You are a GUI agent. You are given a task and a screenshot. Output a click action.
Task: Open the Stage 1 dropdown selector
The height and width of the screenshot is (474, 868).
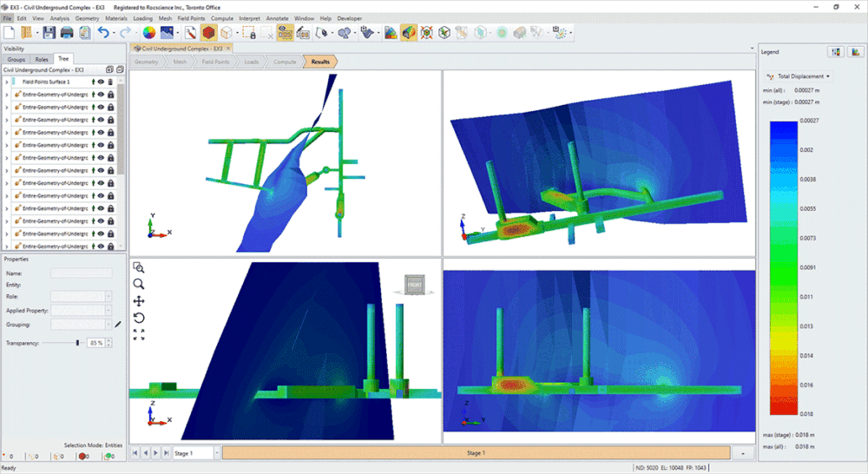pyautogui.click(x=194, y=453)
